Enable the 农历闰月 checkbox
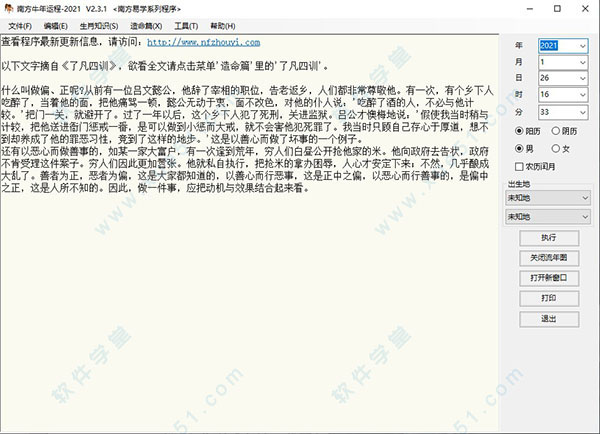This screenshot has width=600, height=434. pos(518,165)
